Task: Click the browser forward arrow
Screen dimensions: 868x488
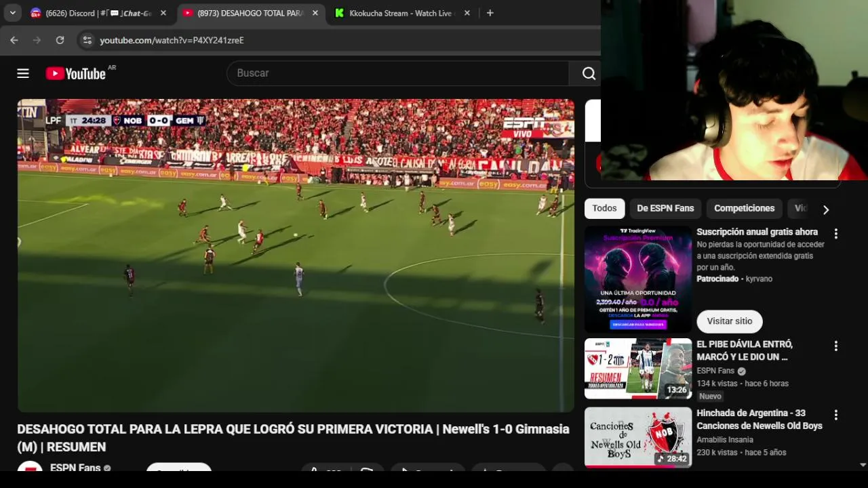Action: coord(37,40)
